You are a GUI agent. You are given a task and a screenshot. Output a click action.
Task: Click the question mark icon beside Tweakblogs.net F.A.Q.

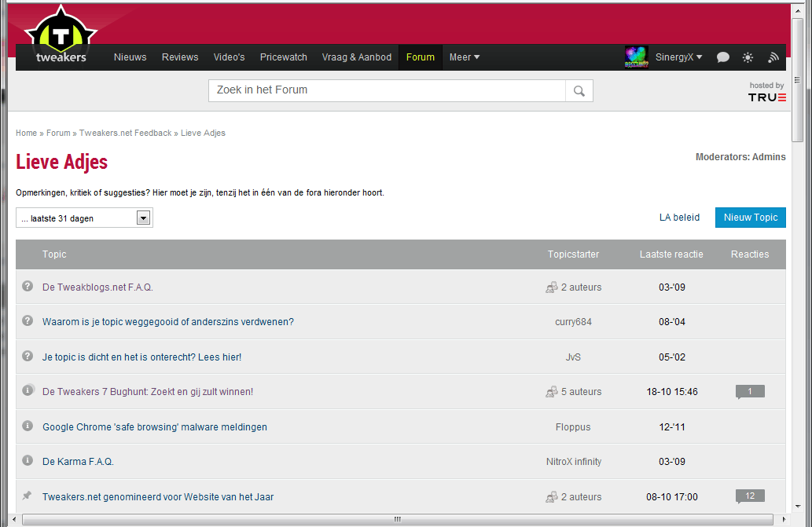pos(28,286)
